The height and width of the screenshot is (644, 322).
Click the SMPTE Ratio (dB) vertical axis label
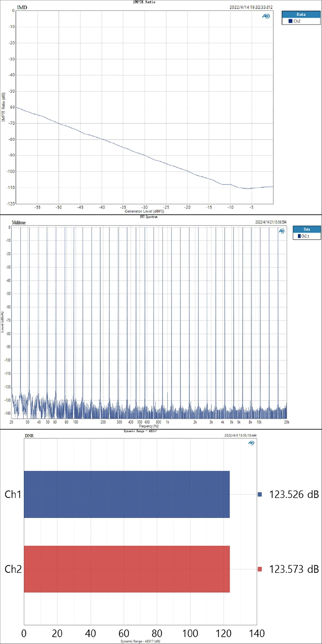click(3, 107)
